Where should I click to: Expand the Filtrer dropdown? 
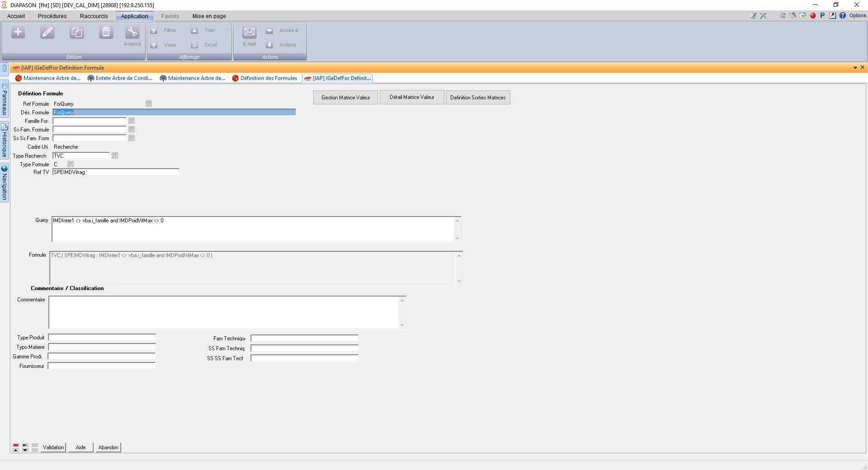(x=186, y=30)
